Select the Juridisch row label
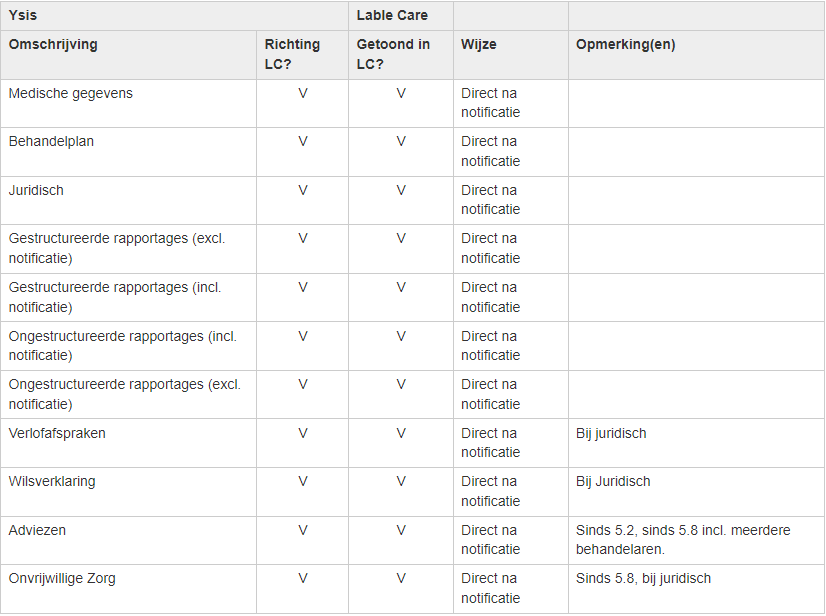Viewport: 826px width, 616px height. click(36, 190)
